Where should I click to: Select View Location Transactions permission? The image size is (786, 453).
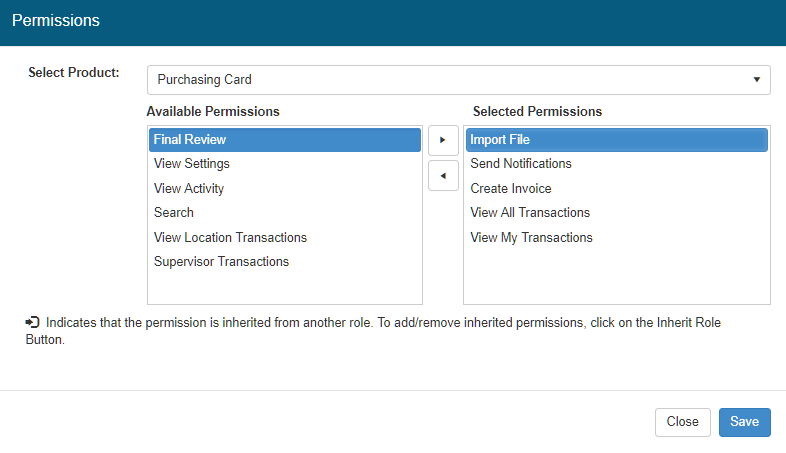tap(230, 238)
